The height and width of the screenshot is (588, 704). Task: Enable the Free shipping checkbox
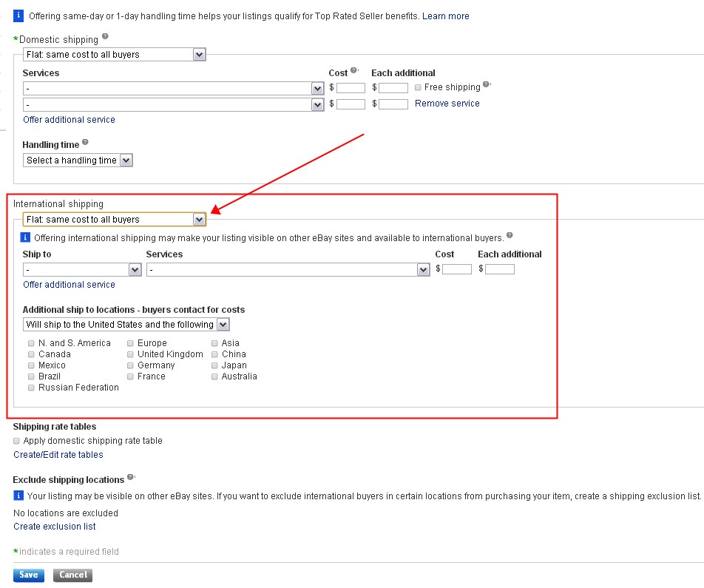tap(419, 87)
